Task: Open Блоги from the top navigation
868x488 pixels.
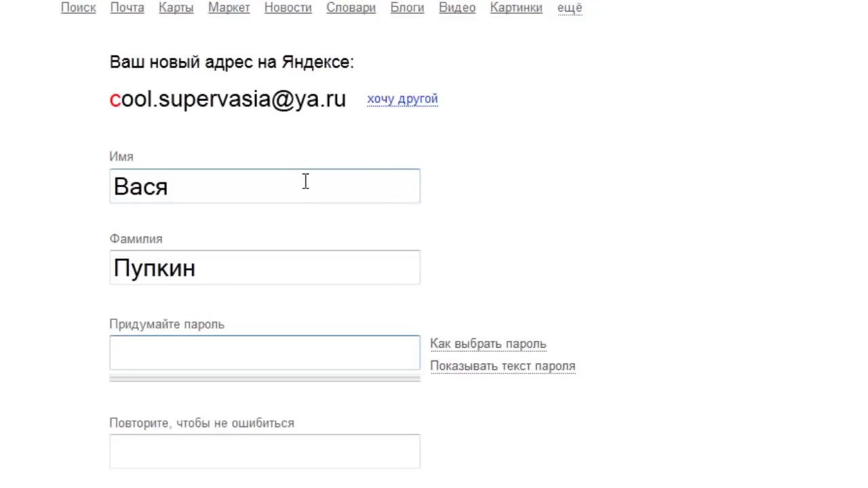Action: point(407,7)
